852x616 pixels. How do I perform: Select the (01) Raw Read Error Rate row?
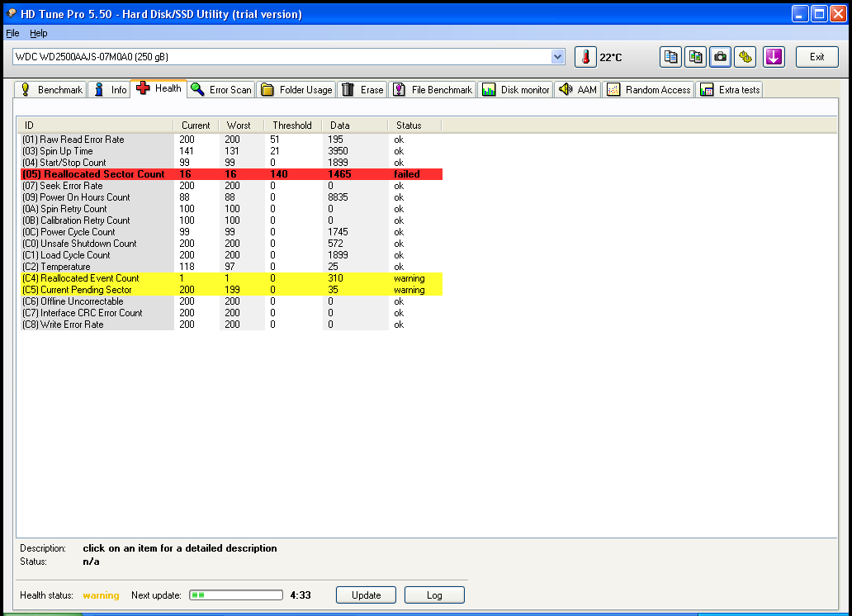pos(231,140)
